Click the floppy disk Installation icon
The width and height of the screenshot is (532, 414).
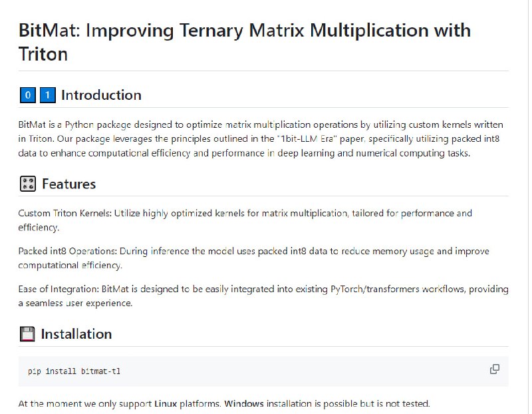click(27, 334)
